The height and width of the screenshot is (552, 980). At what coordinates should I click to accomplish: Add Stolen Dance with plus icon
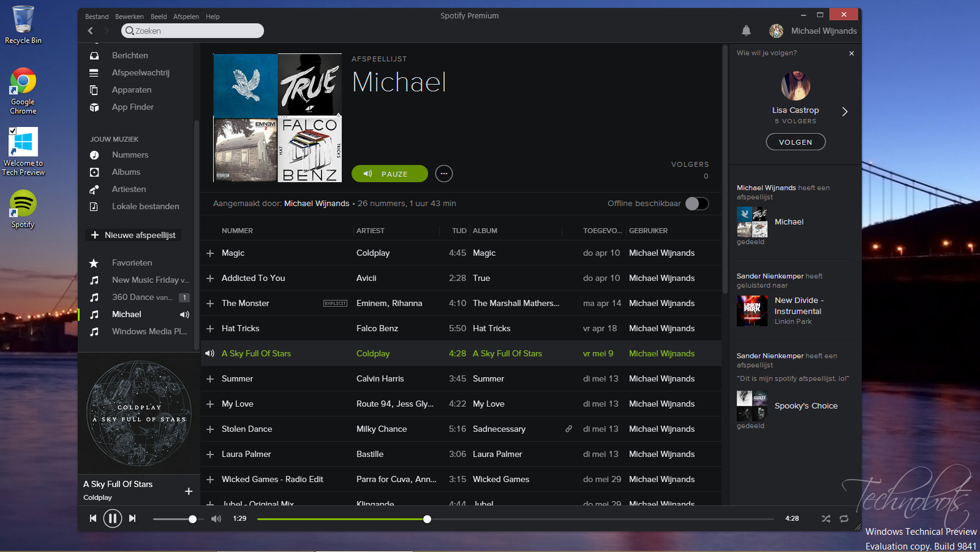click(210, 429)
